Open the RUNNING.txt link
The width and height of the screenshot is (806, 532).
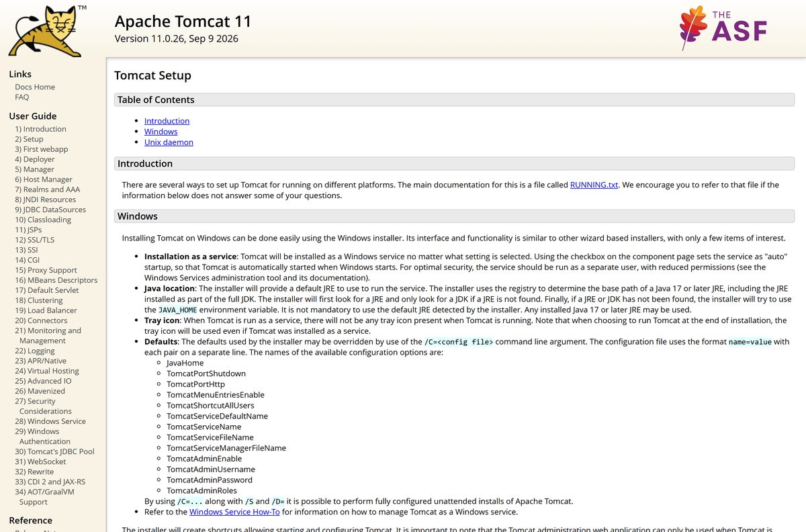[x=594, y=185]
